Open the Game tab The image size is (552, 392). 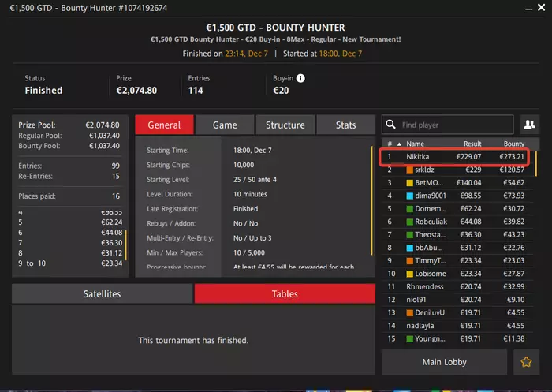click(225, 125)
